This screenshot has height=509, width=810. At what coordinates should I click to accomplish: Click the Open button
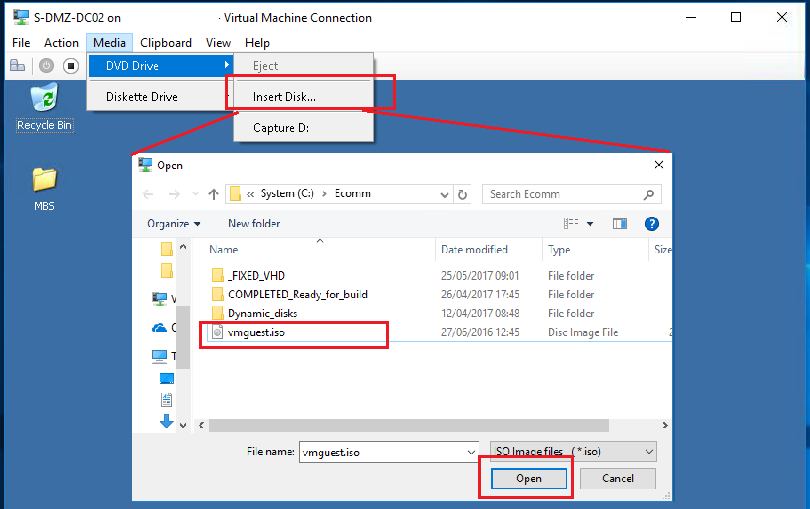point(528,479)
